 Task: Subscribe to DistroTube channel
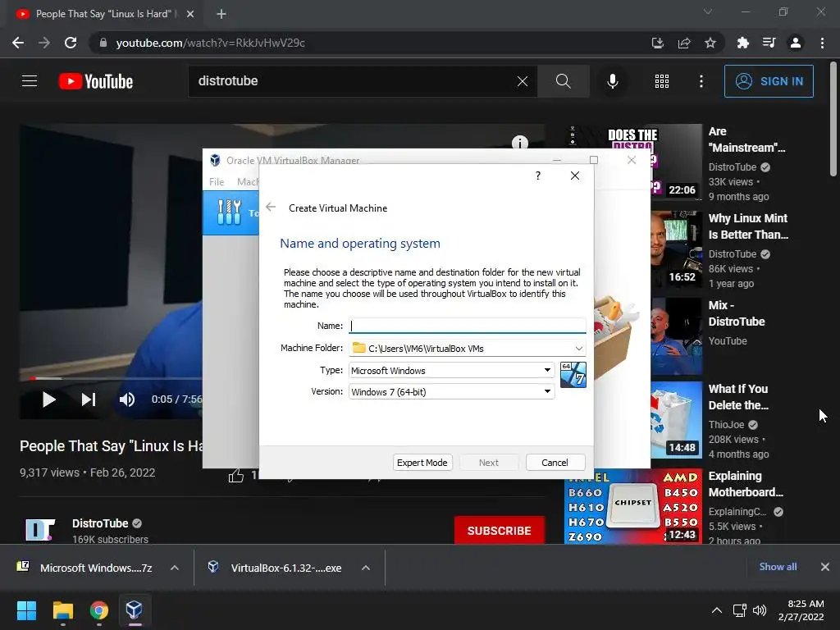[500, 531]
